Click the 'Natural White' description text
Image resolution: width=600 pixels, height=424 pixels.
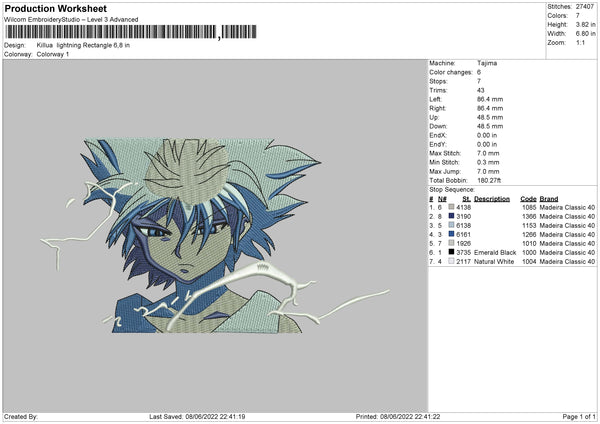pyautogui.click(x=494, y=261)
